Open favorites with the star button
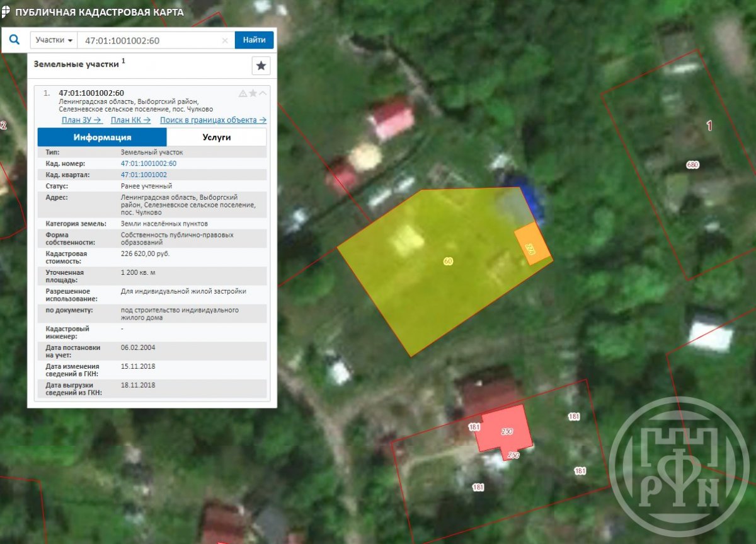The width and height of the screenshot is (756, 544). pyautogui.click(x=261, y=66)
